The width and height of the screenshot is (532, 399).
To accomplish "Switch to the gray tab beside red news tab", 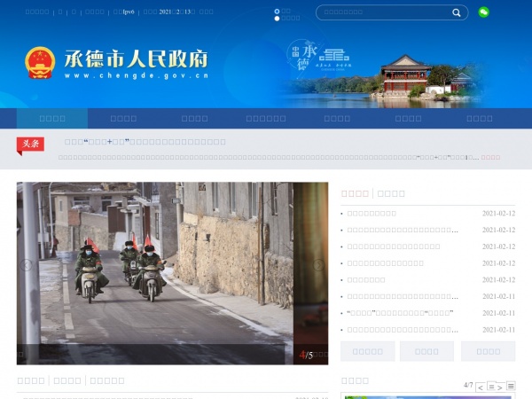I will (391, 193).
